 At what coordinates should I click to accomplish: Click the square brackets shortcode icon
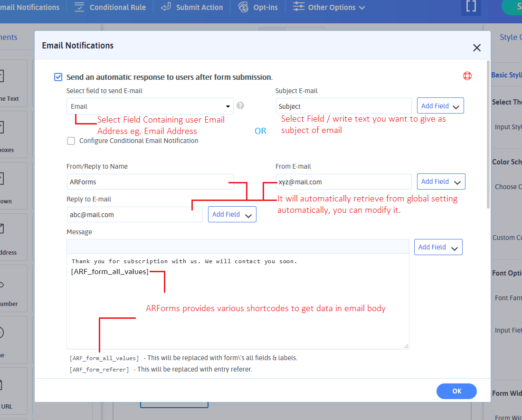[x=471, y=7]
